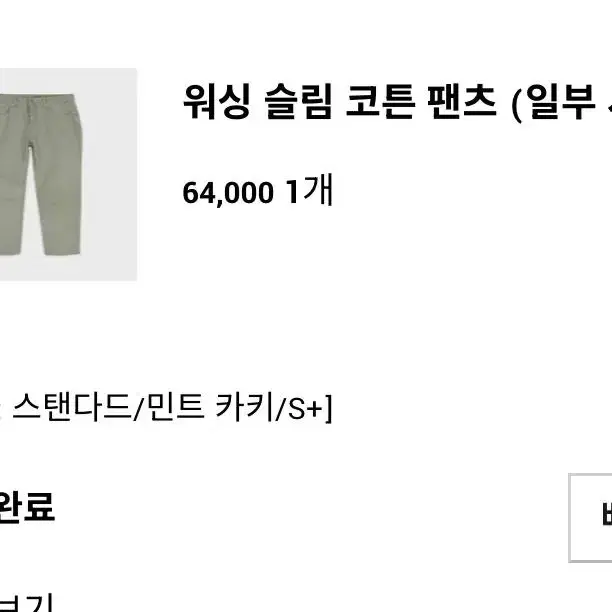Open the cut-off 보기 link at bottom

26,603
